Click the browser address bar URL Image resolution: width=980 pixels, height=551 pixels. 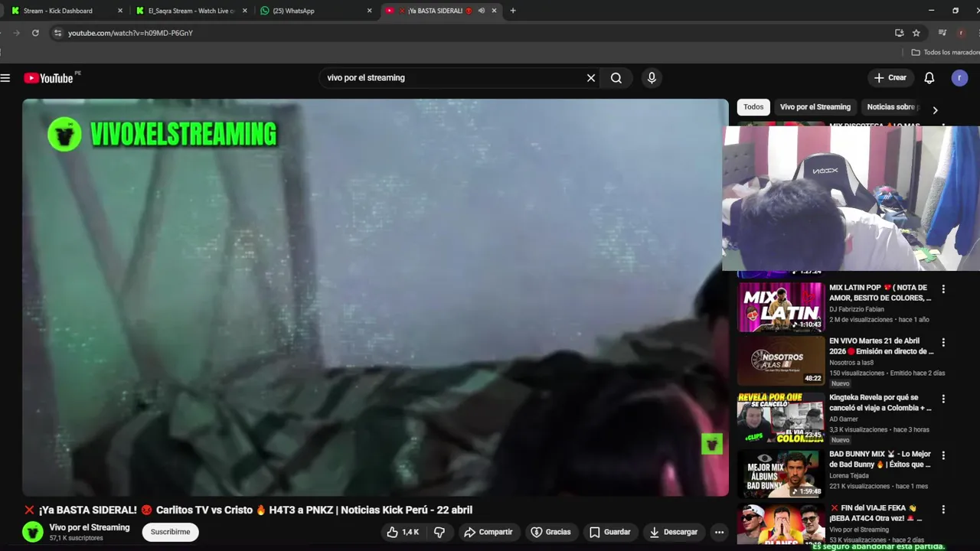(x=130, y=33)
